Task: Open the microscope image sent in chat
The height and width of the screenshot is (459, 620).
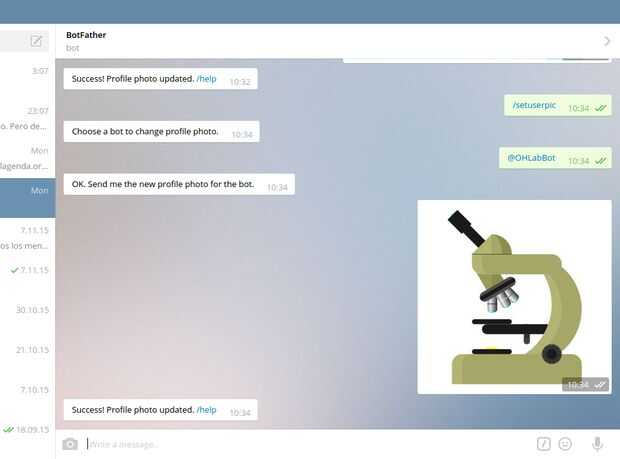Action: point(514,297)
